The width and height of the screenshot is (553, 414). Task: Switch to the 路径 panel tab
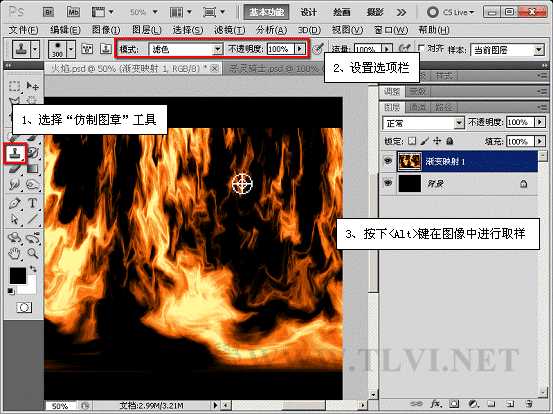[443, 107]
